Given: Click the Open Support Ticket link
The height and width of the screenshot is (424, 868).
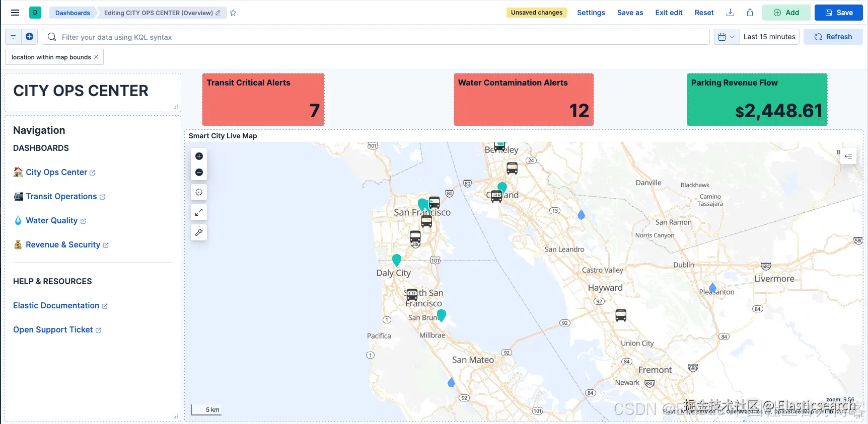Looking at the screenshot, I should click(x=53, y=329).
